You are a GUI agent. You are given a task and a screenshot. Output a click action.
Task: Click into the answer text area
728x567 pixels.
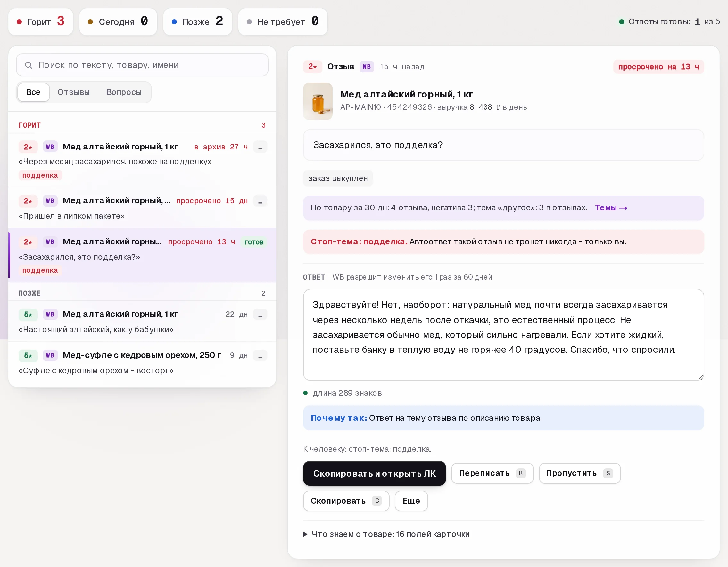pyautogui.click(x=503, y=335)
